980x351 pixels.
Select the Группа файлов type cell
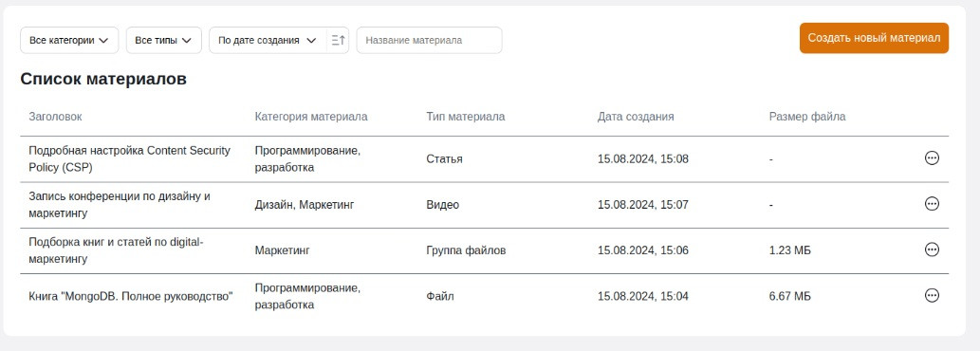[x=466, y=250]
